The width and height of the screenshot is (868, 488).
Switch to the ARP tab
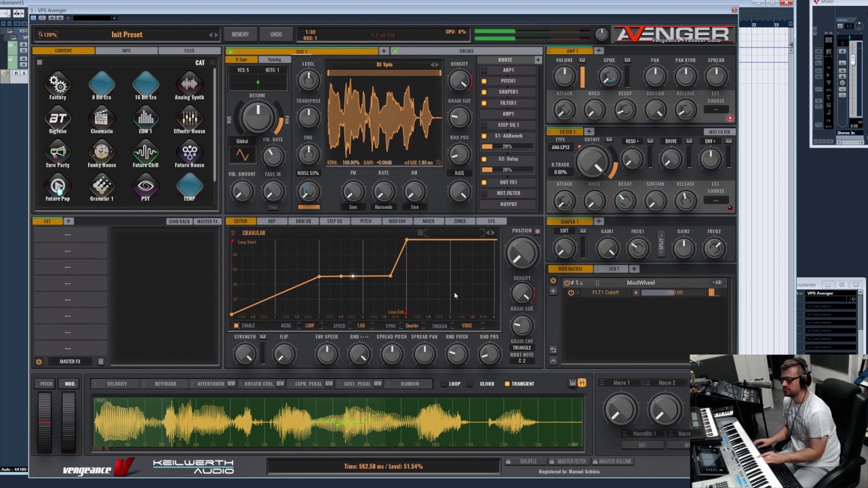pos(272,221)
